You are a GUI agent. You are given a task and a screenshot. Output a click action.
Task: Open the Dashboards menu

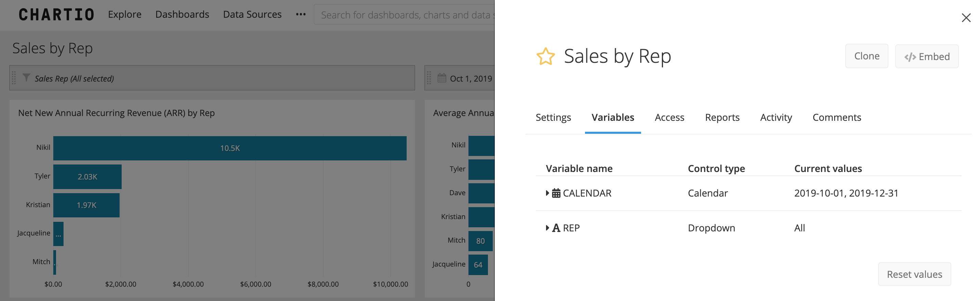182,14
